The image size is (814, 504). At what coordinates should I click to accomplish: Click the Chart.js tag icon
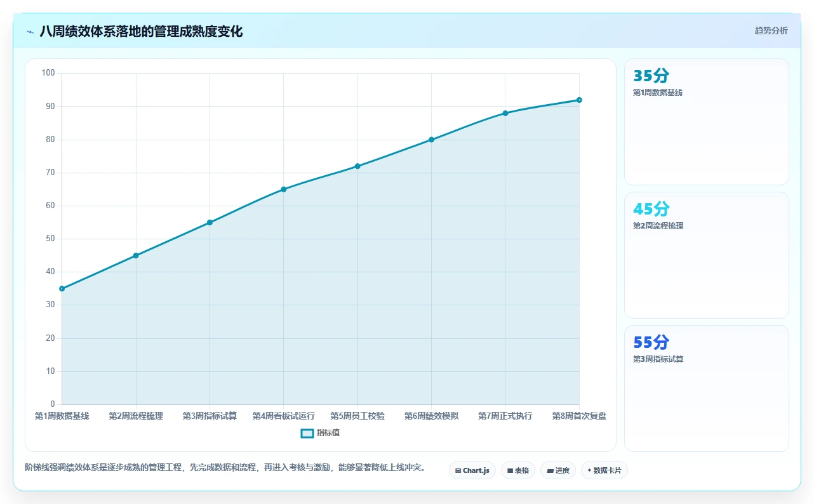coord(458,471)
